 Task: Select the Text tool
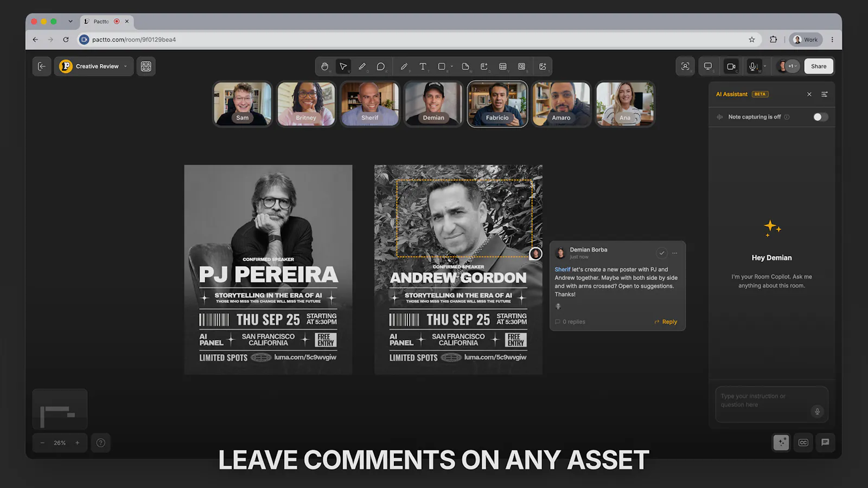tap(423, 66)
